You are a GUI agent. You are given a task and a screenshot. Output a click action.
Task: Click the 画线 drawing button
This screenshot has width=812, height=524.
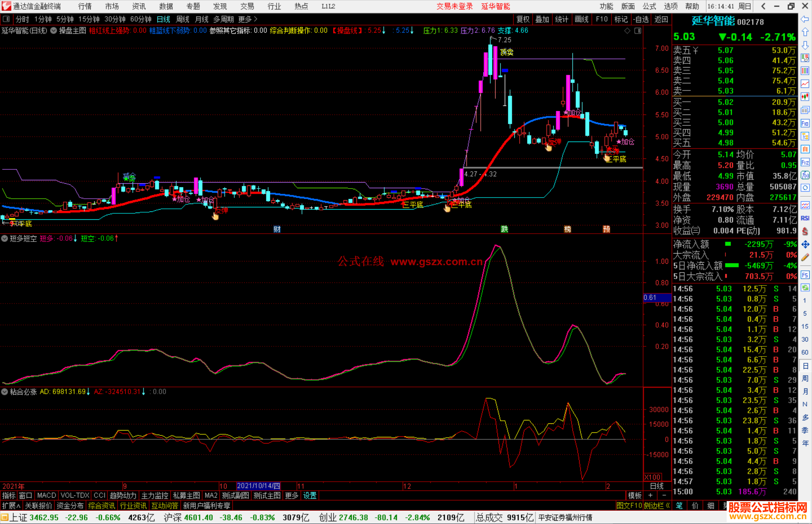pos(582,19)
